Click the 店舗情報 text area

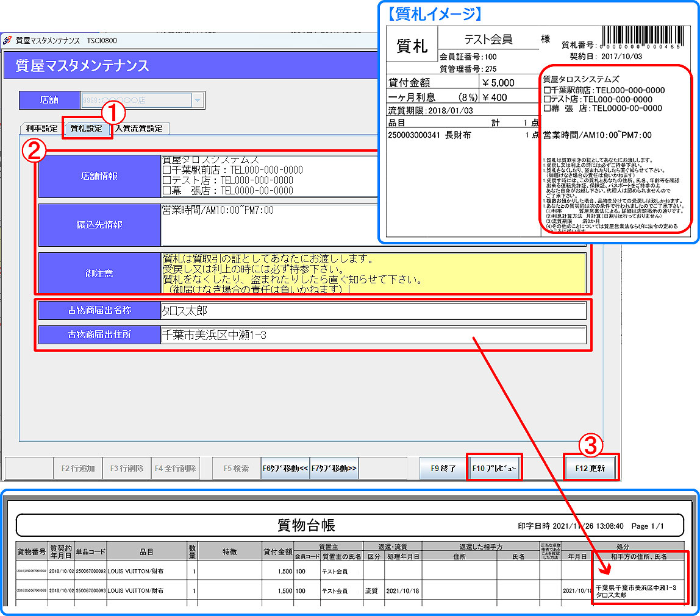tap(268, 176)
